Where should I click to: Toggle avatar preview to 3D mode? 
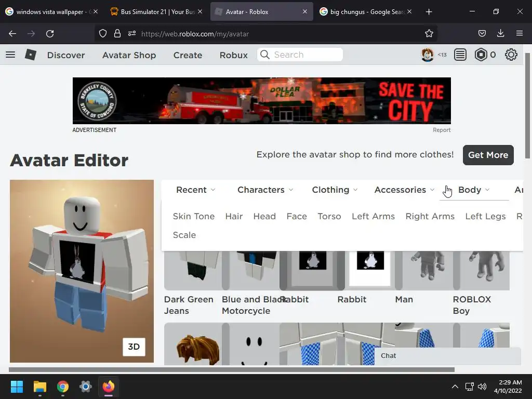click(x=134, y=347)
